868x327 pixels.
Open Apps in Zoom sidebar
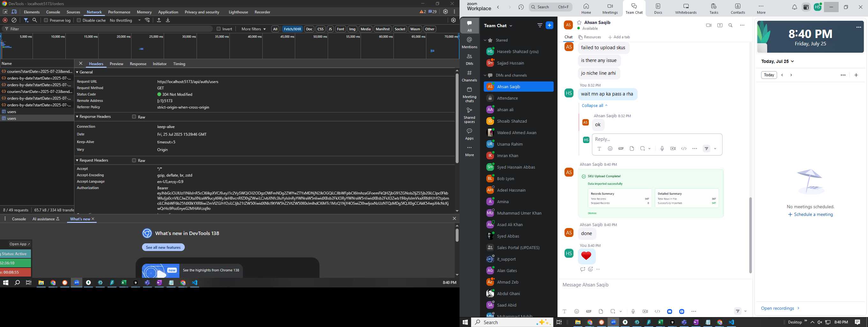point(469,134)
